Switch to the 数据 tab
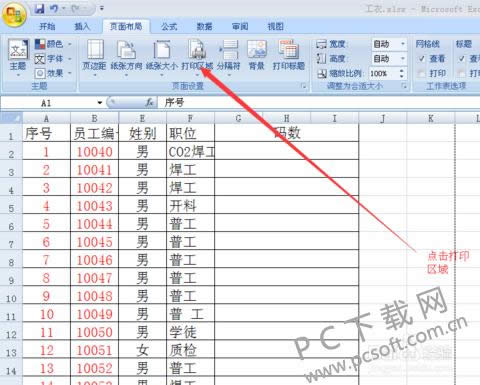The height and width of the screenshot is (385, 480). pos(205,26)
